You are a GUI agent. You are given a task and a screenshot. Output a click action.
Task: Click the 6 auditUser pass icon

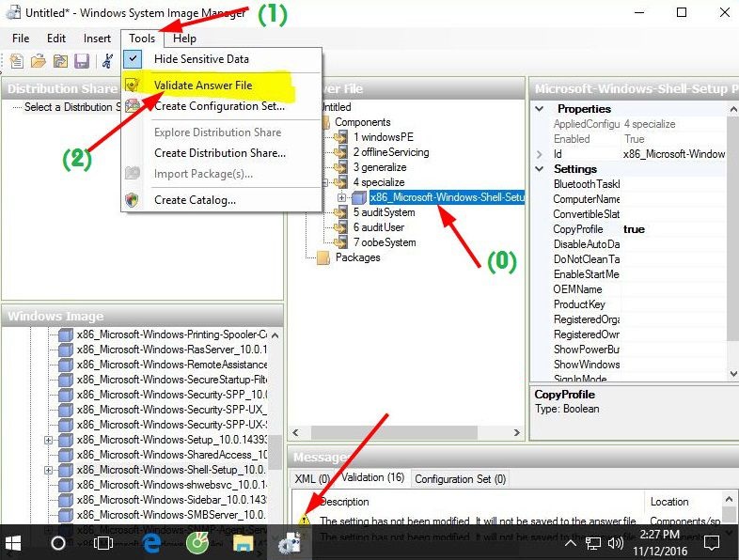340,227
